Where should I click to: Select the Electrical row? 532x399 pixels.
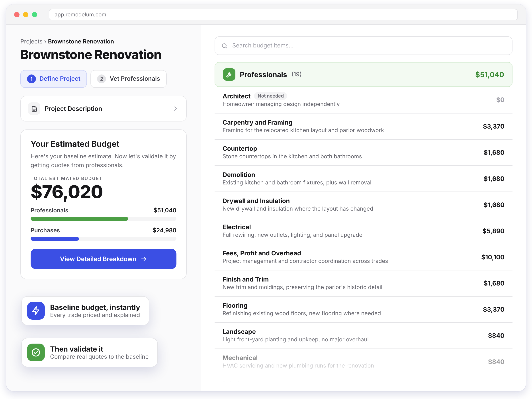pyautogui.click(x=363, y=231)
